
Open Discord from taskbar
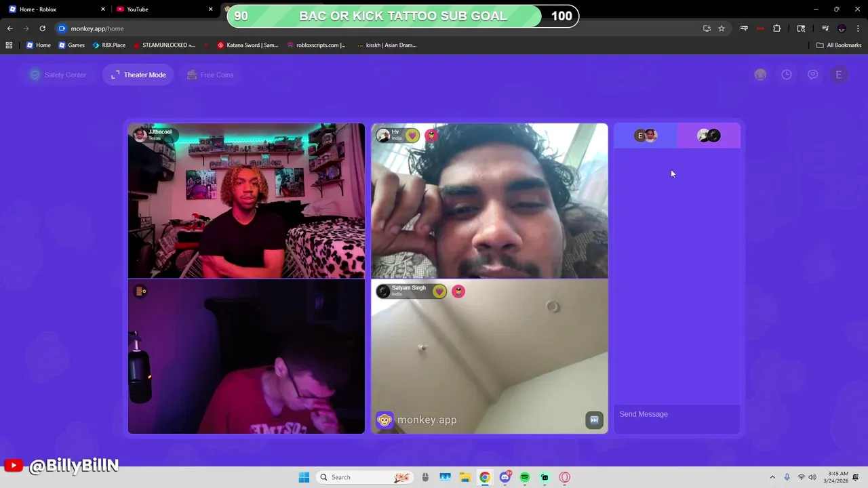505,477
